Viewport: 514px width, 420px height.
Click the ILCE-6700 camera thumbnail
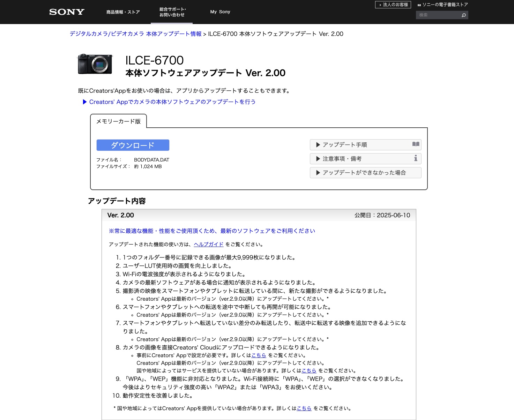click(x=95, y=64)
